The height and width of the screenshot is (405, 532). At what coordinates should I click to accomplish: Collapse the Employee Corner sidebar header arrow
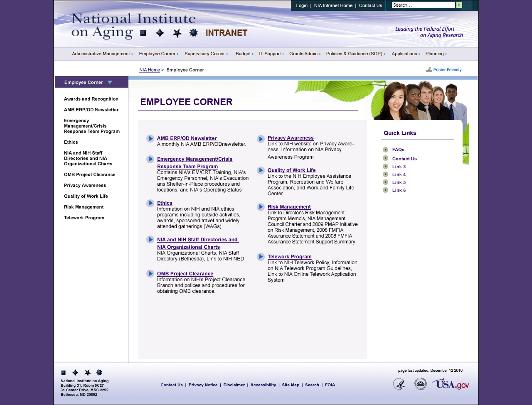pos(110,82)
